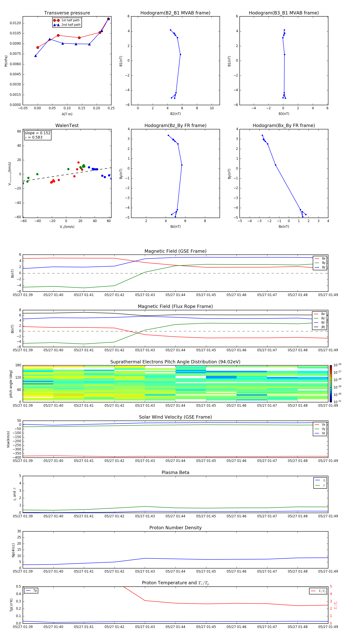Click the "r = 0.583" annotation text
The height and width of the screenshot is (644, 351).
(34, 137)
